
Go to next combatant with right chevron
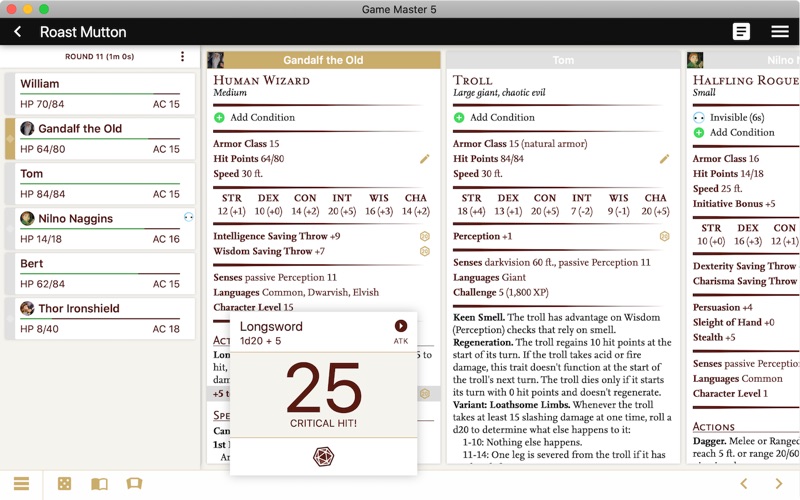coord(779,484)
